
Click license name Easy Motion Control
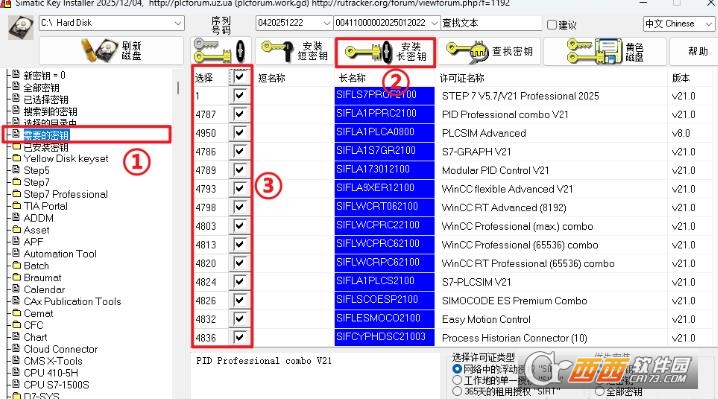[486, 319]
